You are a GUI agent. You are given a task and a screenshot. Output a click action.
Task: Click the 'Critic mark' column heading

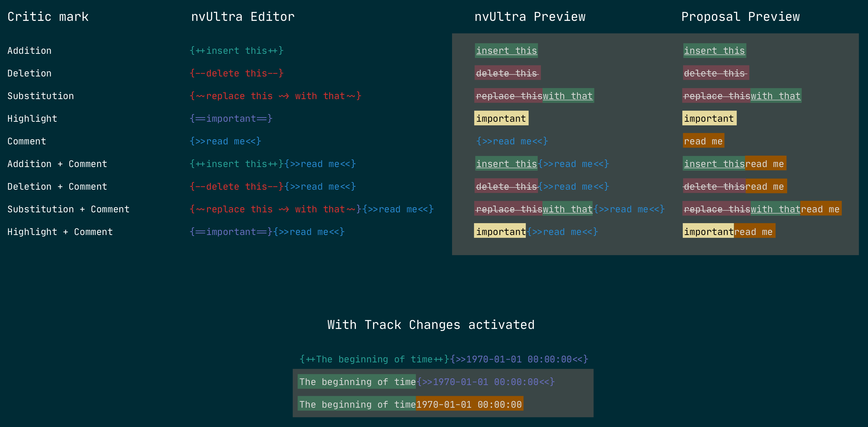coord(48,16)
